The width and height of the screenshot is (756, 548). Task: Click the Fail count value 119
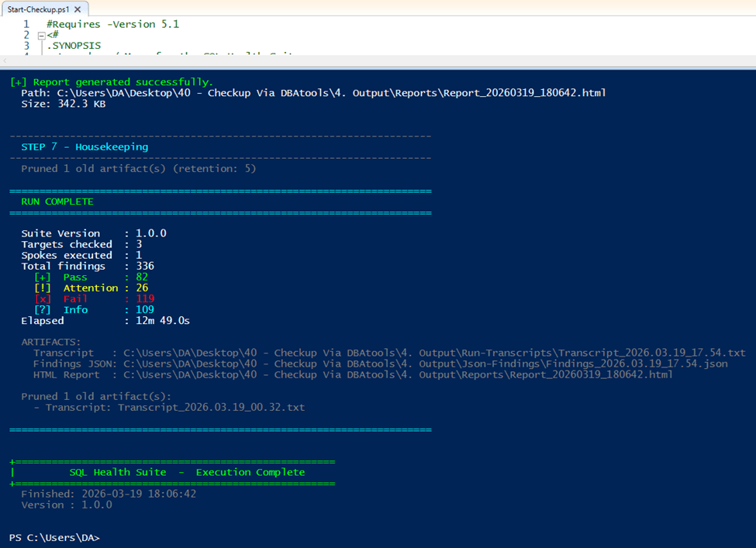click(145, 299)
